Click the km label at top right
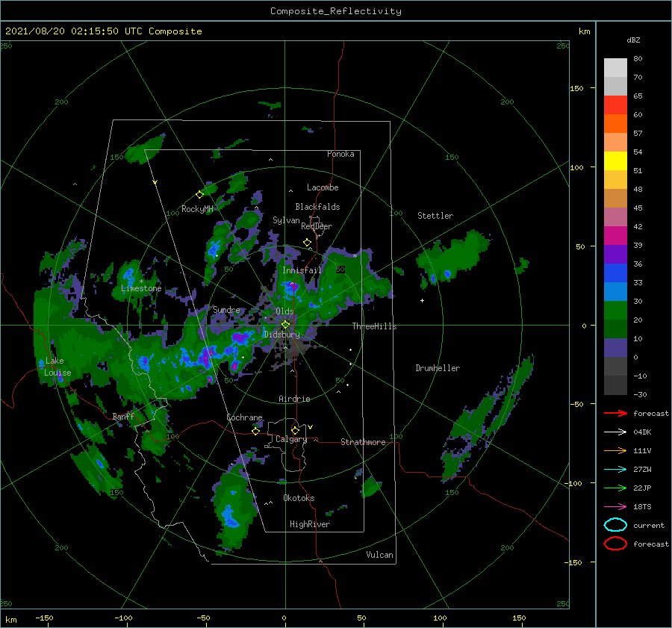The image size is (672, 628). (x=584, y=31)
